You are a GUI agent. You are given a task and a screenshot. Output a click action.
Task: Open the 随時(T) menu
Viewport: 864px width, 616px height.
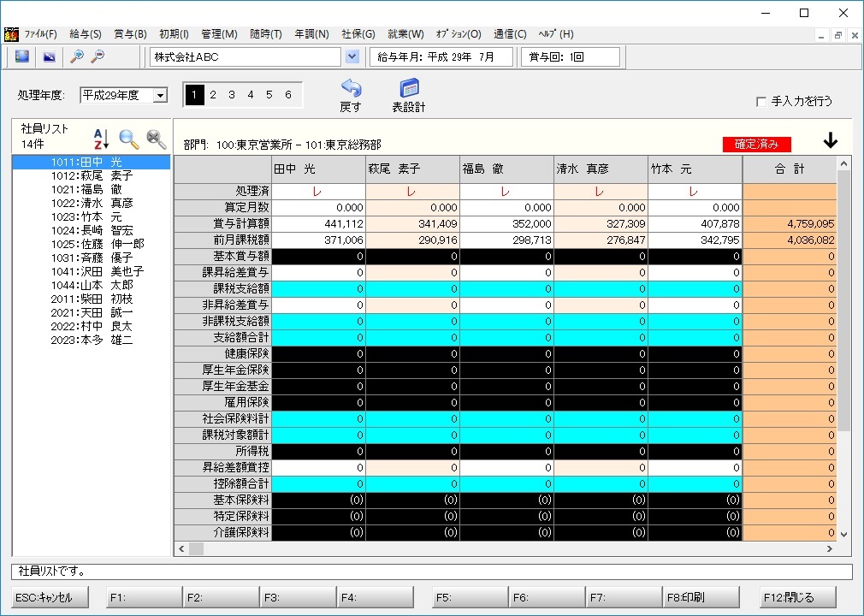(x=266, y=34)
